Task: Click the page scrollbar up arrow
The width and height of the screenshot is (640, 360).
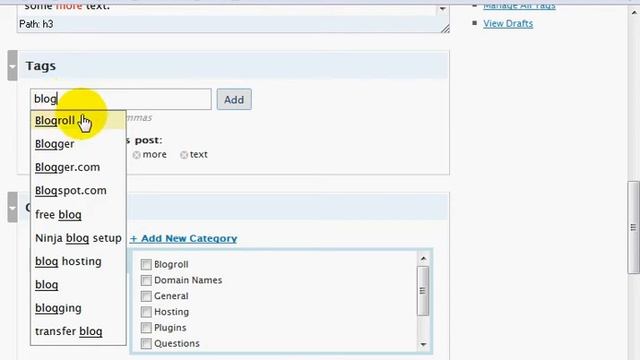Action: tap(634, 13)
